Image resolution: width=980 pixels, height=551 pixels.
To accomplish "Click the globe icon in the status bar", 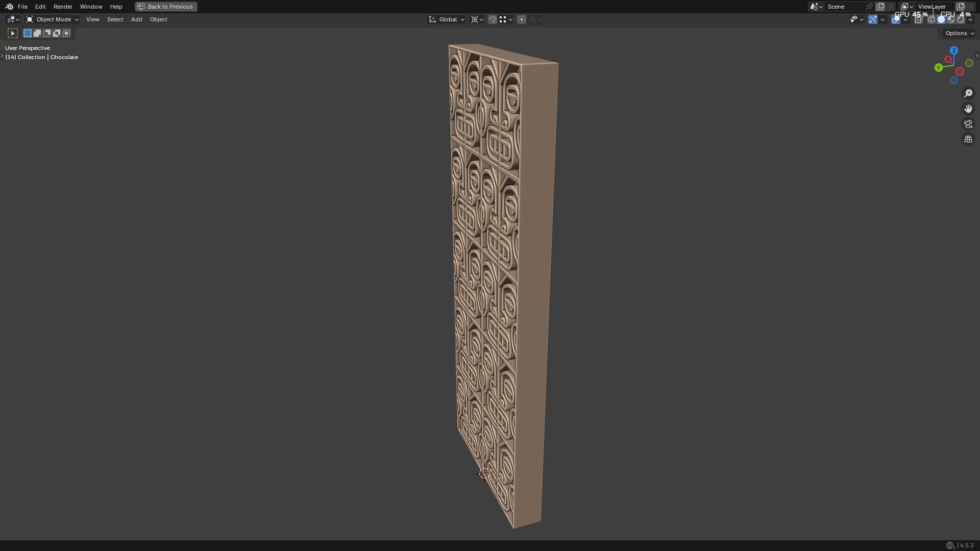I will point(950,545).
